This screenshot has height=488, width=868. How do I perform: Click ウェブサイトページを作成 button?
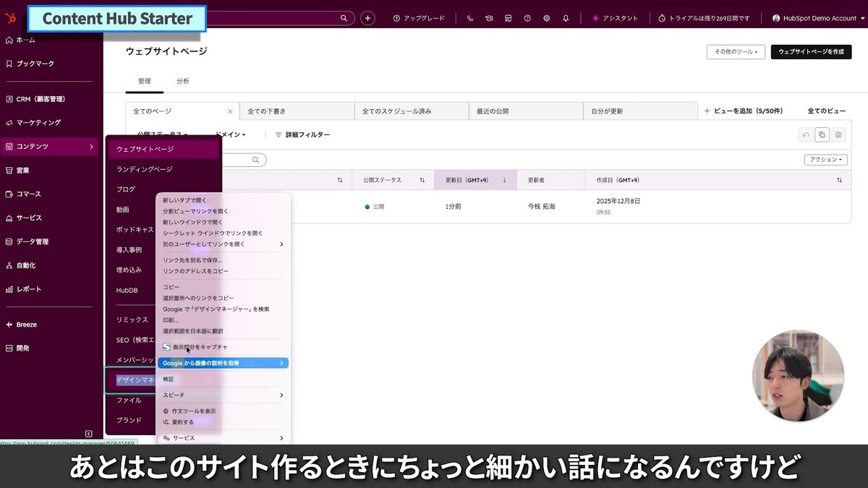pyautogui.click(x=810, y=52)
